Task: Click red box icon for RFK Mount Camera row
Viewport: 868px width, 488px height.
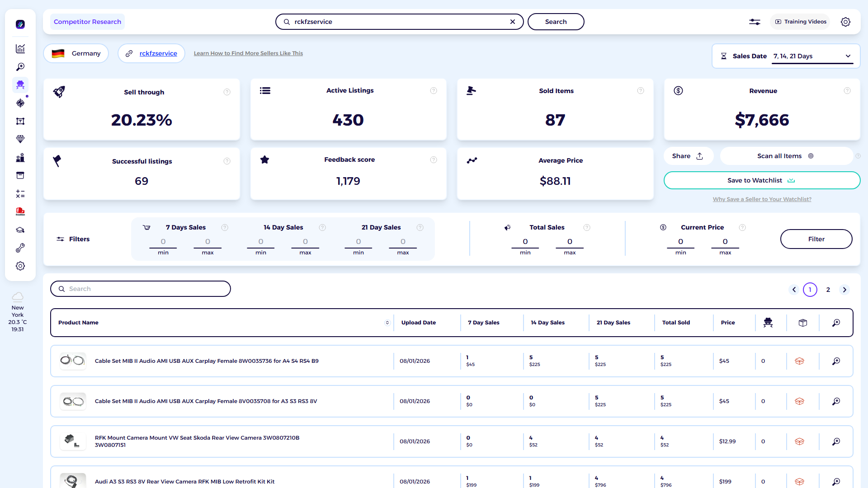Action: 799,441
